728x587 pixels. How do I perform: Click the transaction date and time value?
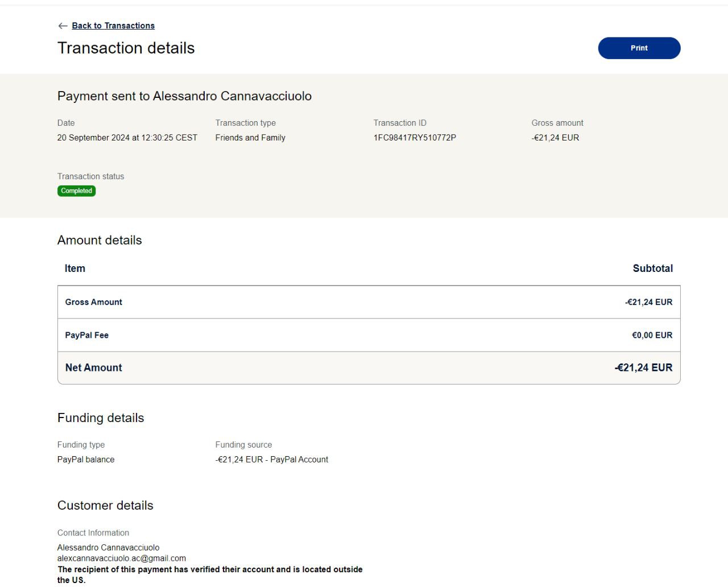tap(127, 138)
